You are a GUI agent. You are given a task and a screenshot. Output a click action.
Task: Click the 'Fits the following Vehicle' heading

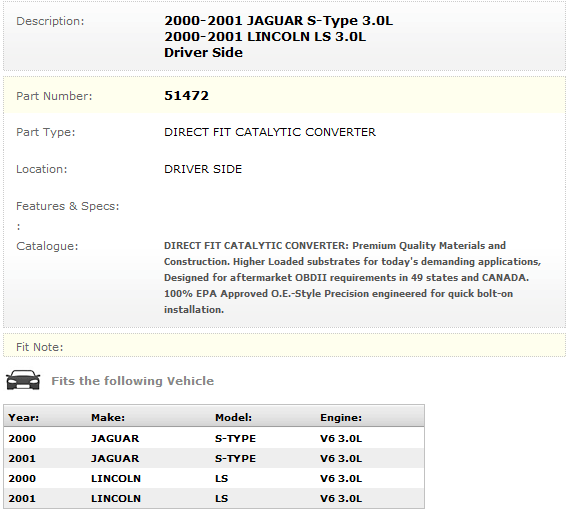(x=132, y=381)
